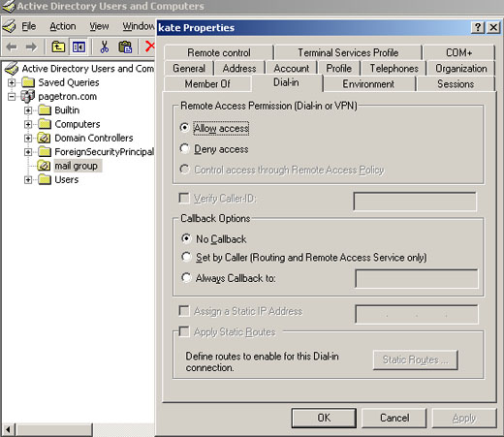Screen dimensions: 504x437
Task: Collapse the pagetron.com domain node
Action: tap(12, 97)
